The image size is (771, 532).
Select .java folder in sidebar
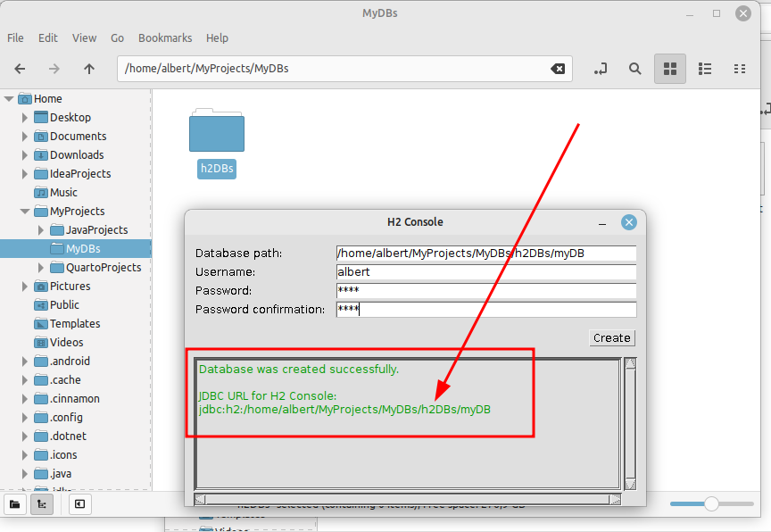click(53, 473)
